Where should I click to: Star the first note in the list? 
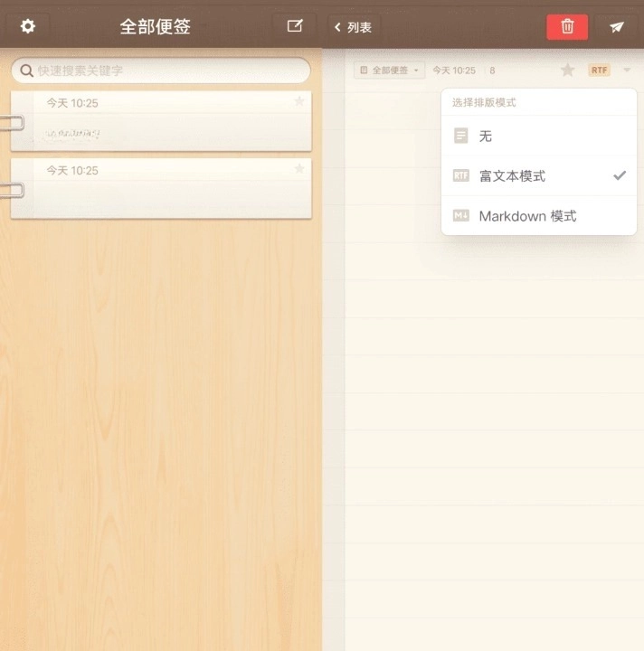299,101
